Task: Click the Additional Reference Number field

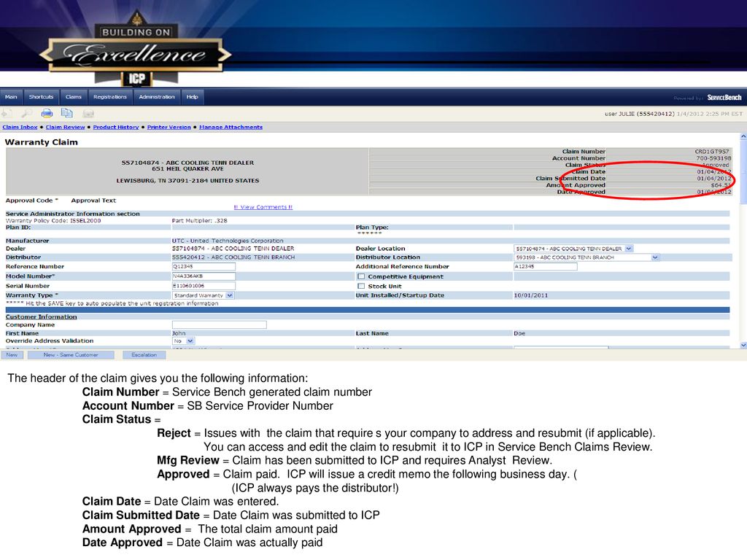Action: coord(545,267)
